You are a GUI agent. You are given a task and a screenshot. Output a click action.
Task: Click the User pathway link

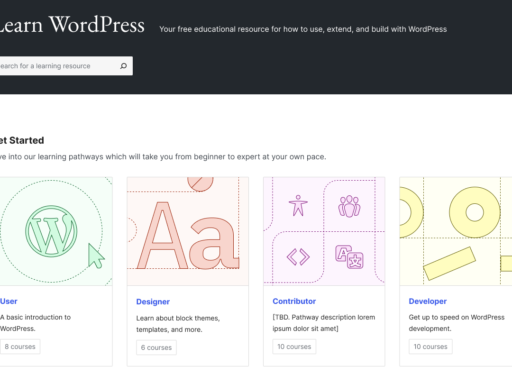pyautogui.click(x=8, y=301)
